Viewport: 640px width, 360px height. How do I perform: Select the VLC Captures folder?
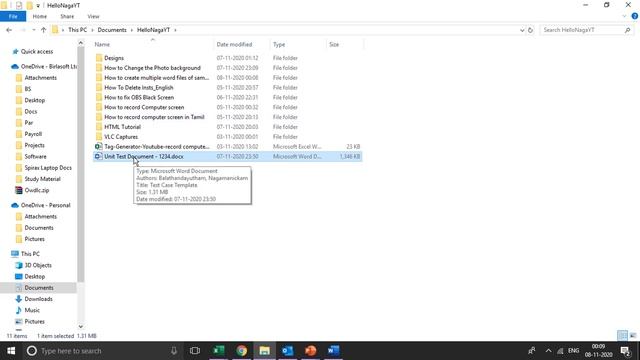point(121,137)
